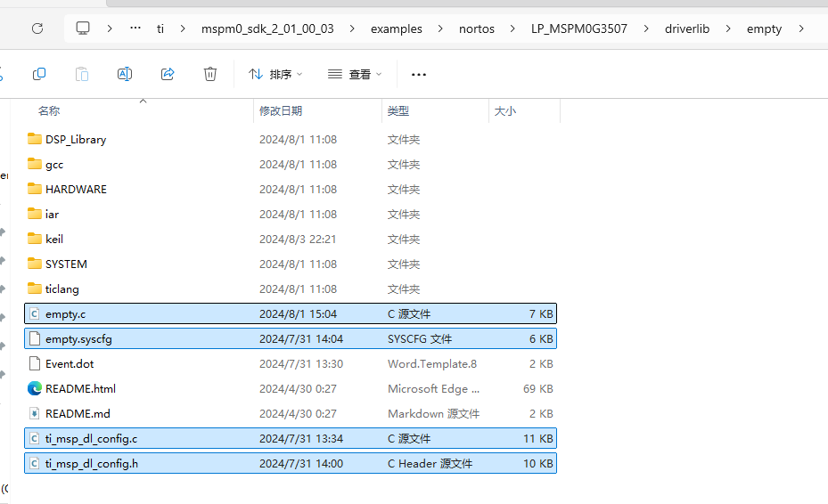Expand chevron after This PC icon

(x=110, y=28)
